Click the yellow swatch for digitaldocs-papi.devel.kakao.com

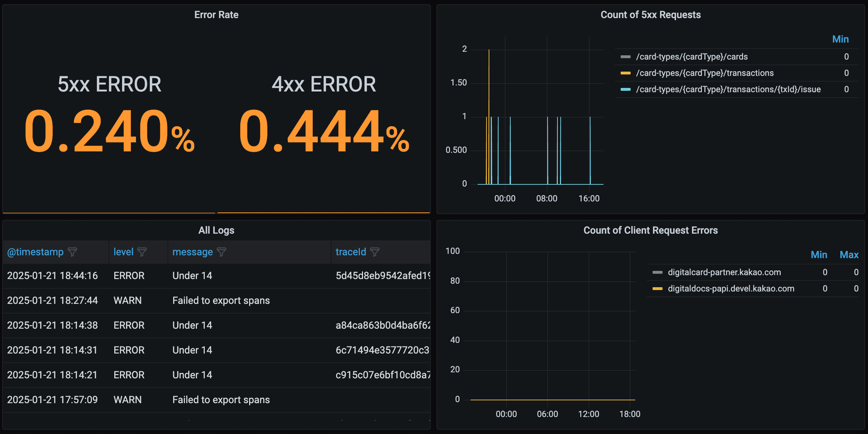657,289
